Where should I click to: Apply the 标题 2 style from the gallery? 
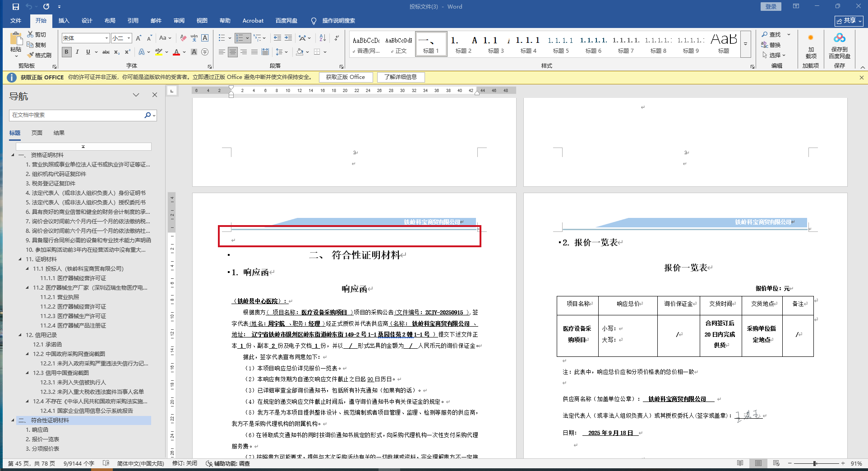[x=464, y=44]
